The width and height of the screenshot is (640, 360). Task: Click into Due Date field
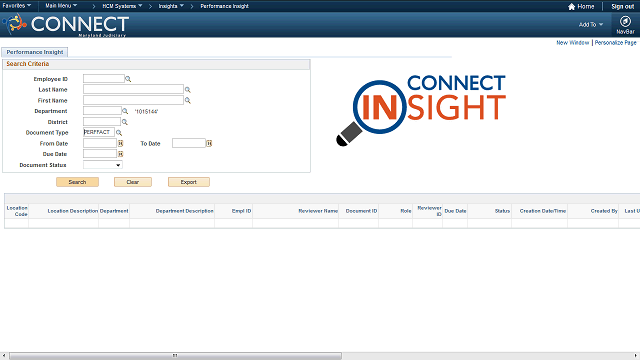pos(100,154)
